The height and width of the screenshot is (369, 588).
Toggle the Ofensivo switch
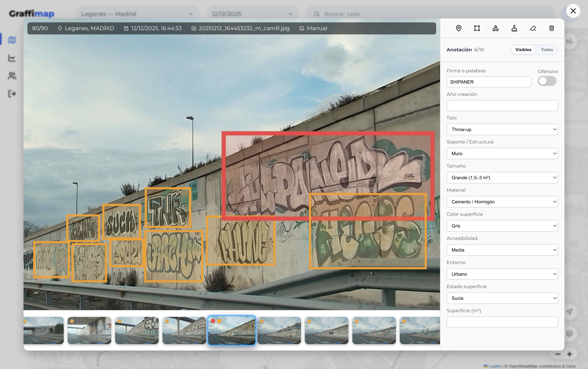[x=547, y=81]
